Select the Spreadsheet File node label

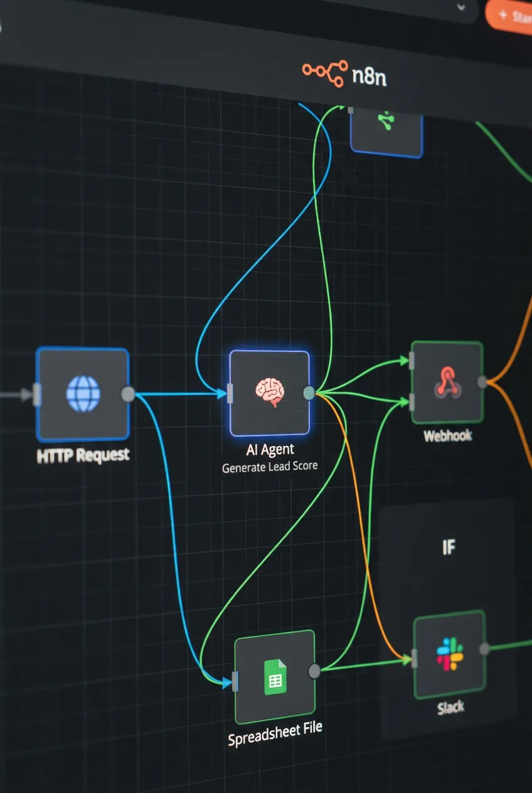[x=274, y=726]
